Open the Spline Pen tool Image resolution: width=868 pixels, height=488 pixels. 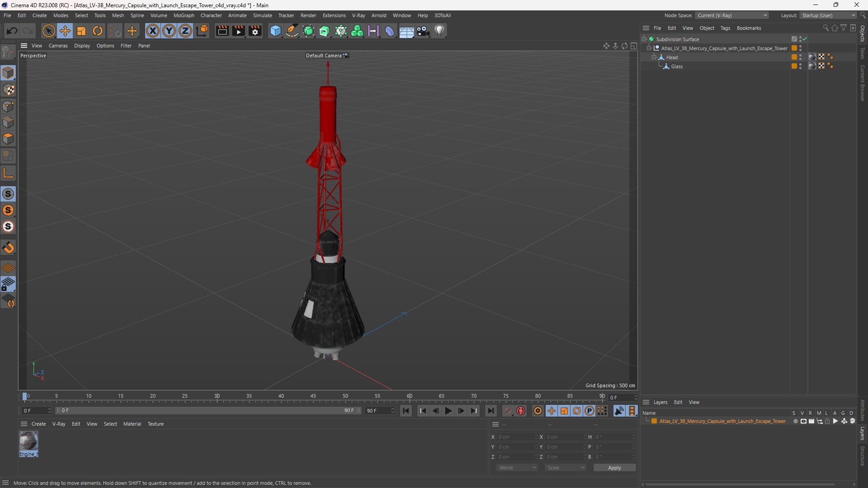tap(292, 31)
